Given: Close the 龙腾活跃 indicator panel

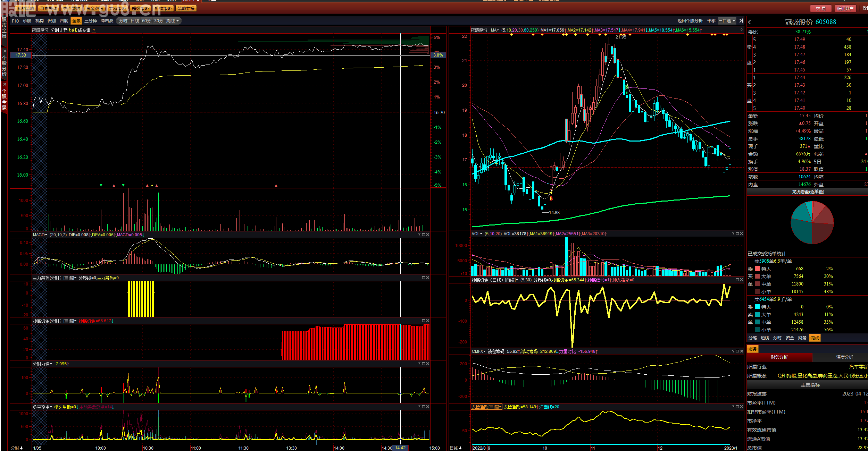Looking at the screenshot, I should [x=742, y=407].
